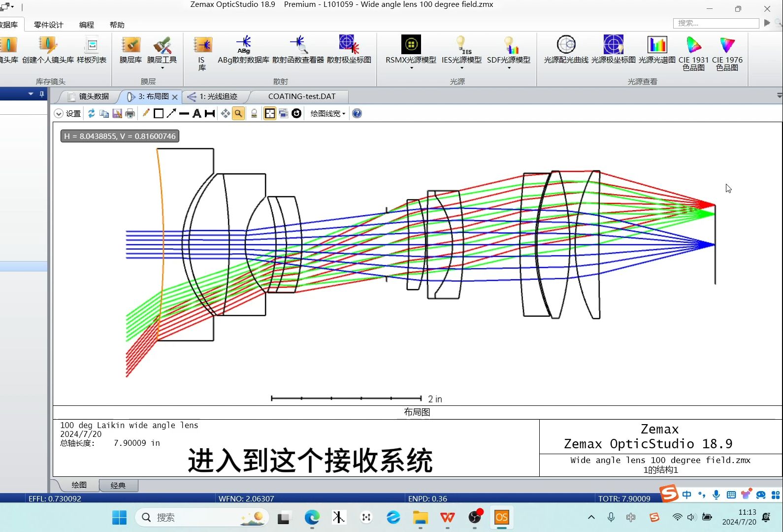Open layout window help
783x532 pixels.
pos(357,113)
